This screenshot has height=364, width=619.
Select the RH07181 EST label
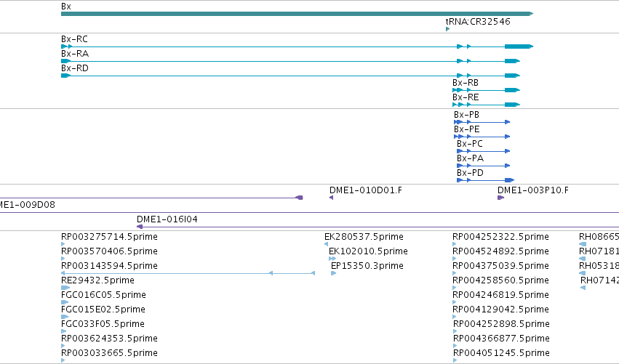[599, 251]
